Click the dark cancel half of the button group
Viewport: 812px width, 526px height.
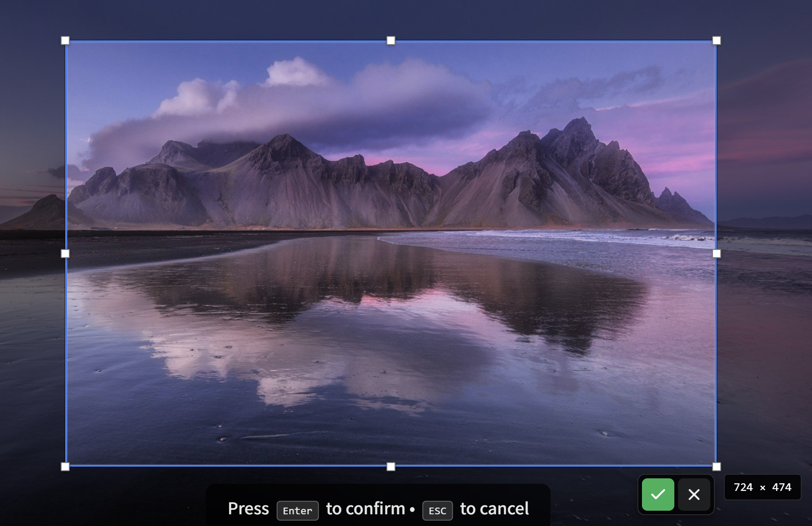tap(694, 495)
